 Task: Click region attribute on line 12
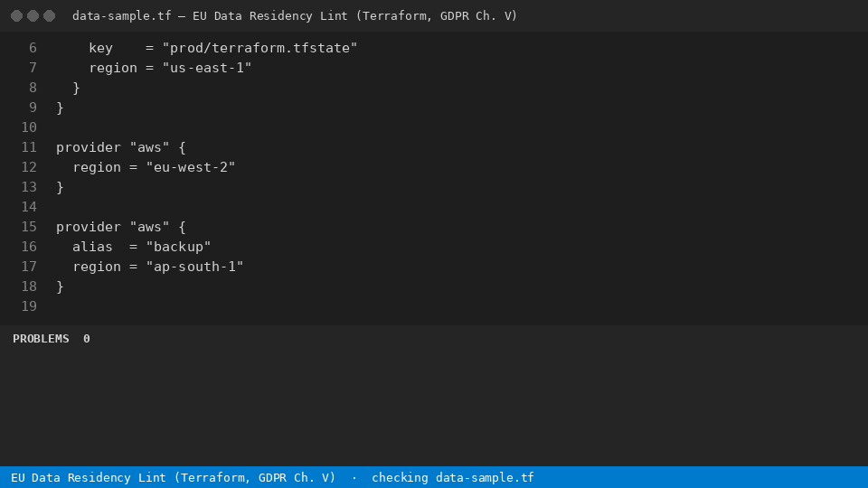pos(97,168)
